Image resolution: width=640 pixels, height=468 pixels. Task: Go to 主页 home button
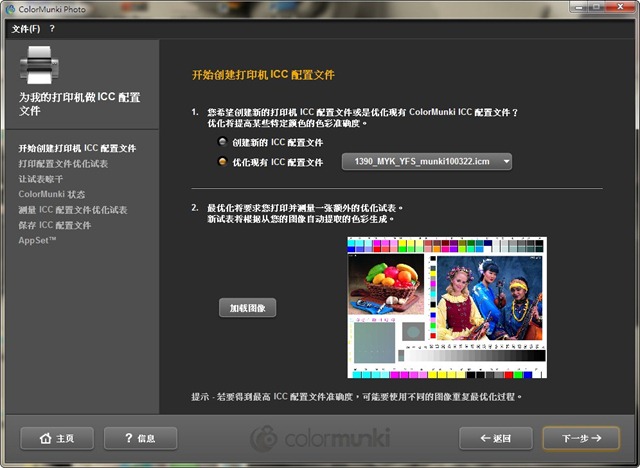(x=57, y=438)
